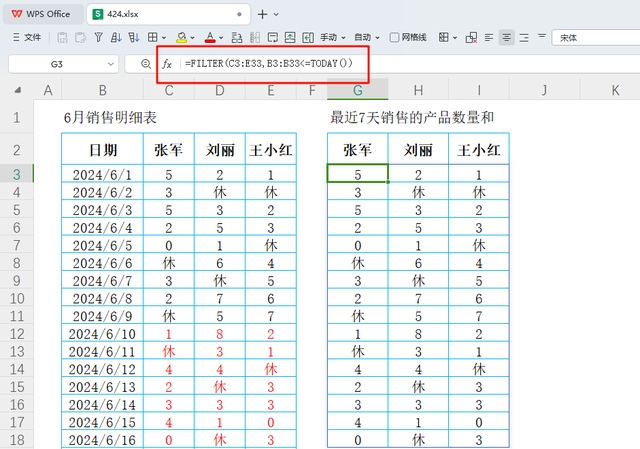
Task: Select red cell D12 containing 8
Action: (220, 334)
